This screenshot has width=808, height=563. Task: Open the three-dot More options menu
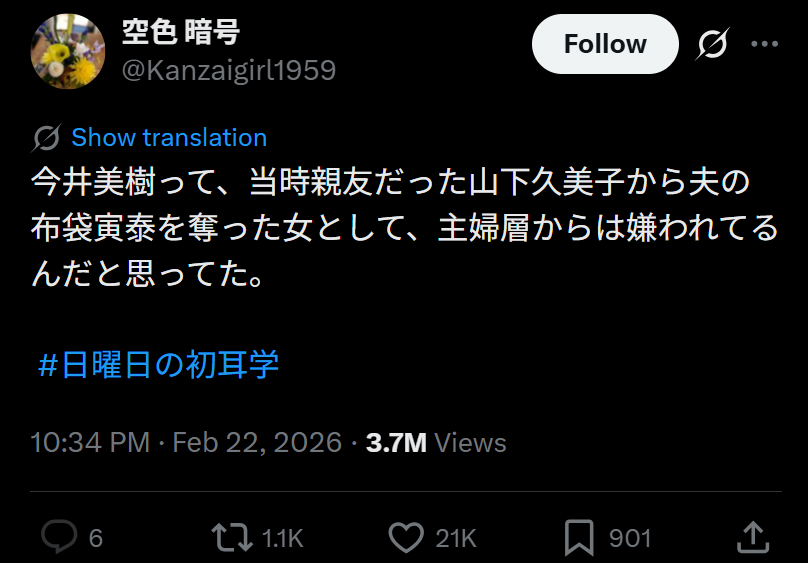764,44
